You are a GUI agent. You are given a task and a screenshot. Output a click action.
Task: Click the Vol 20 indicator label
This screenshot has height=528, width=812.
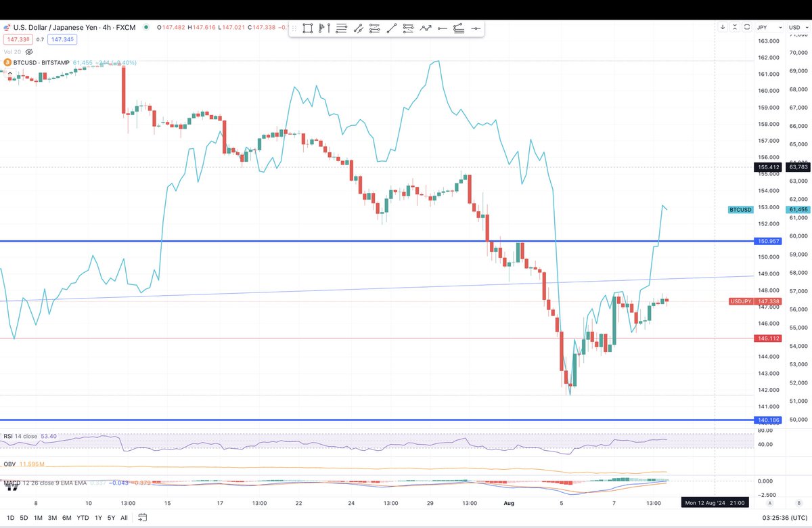point(12,51)
